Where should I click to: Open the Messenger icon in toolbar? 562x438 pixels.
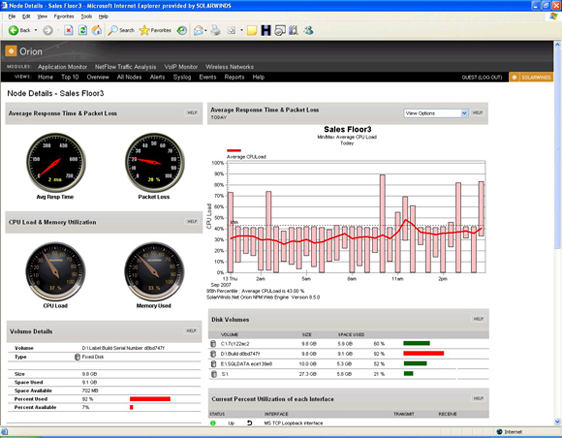click(308, 30)
